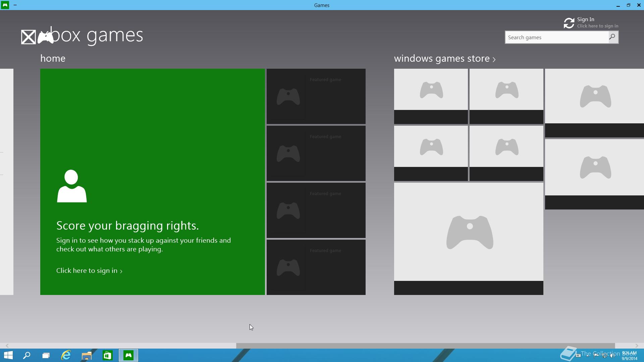Open Action Center flag icon
The width and height of the screenshot is (644, 362).
click(x=596, y=356)
